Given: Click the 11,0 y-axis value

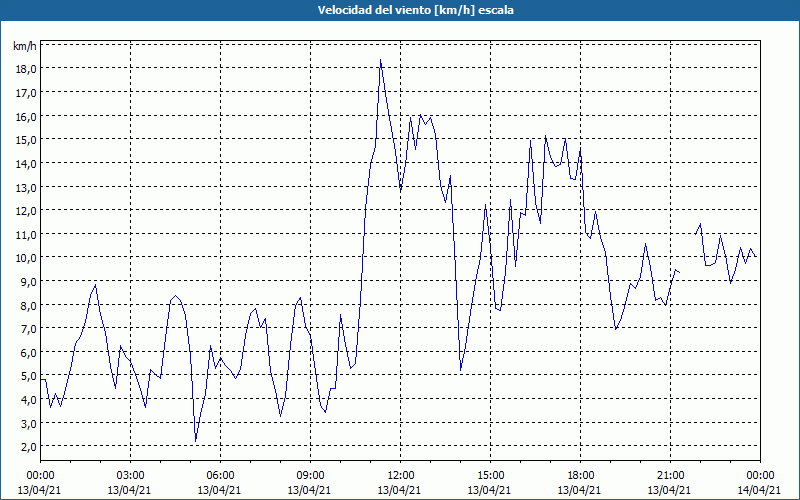Looking at the screenshot, I should coord(26,235).
